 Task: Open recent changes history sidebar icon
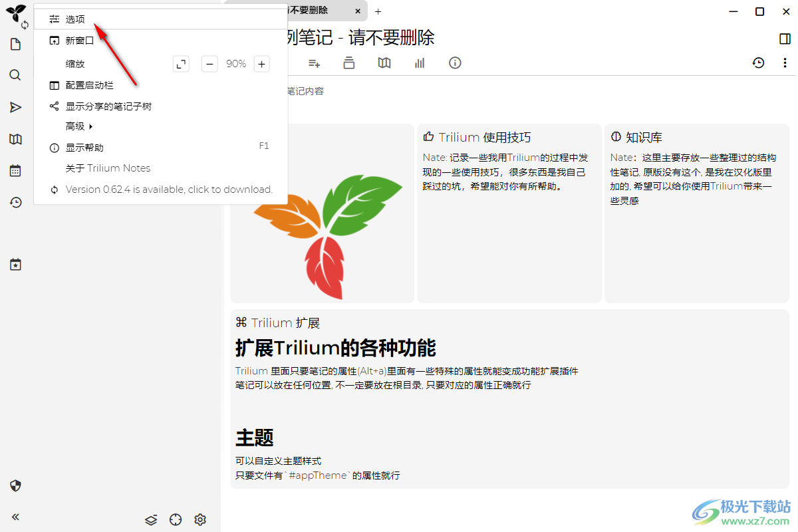[x=15, y=203]
